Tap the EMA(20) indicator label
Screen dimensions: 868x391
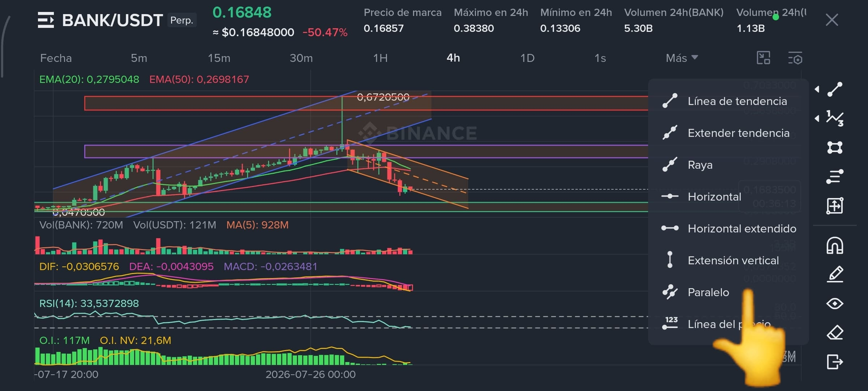[89, 79]
